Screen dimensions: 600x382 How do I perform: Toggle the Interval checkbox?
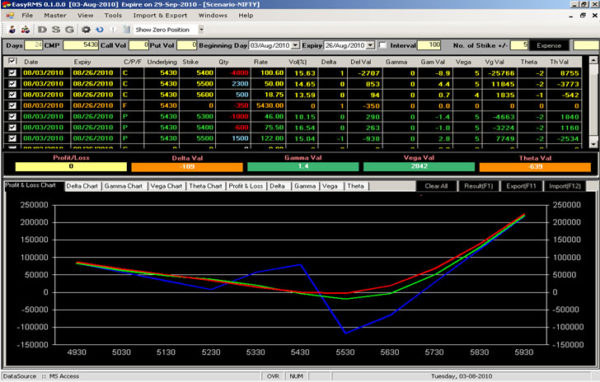click(x=383, y=45)
